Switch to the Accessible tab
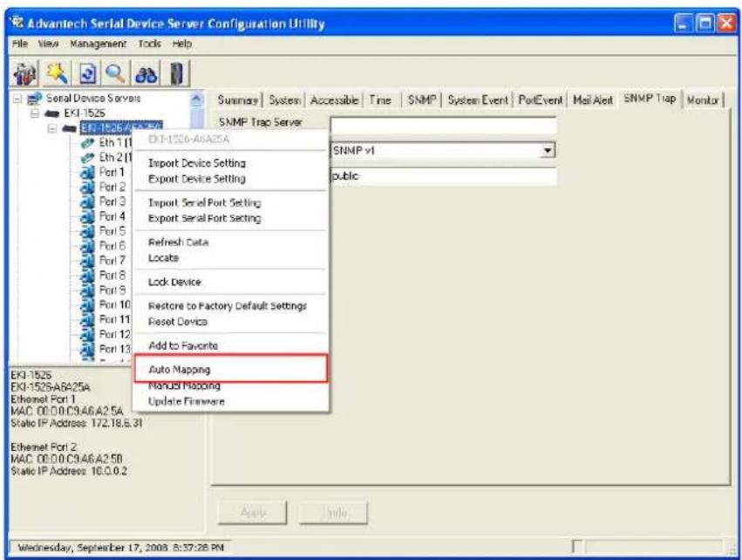Screen dimensions: 742x560 (x=335, y=100)
